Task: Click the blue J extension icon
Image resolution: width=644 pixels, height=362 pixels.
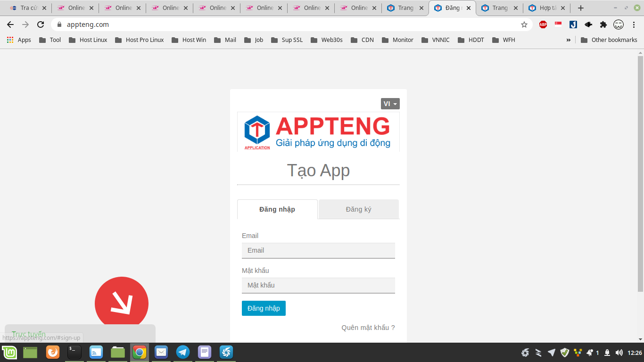Action: (573, 25)
